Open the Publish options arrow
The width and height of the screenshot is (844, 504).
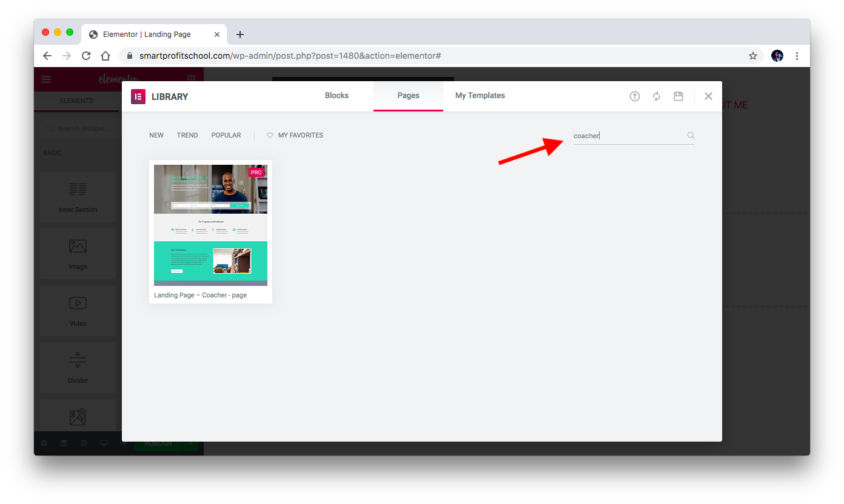click(x=190, y=443)
